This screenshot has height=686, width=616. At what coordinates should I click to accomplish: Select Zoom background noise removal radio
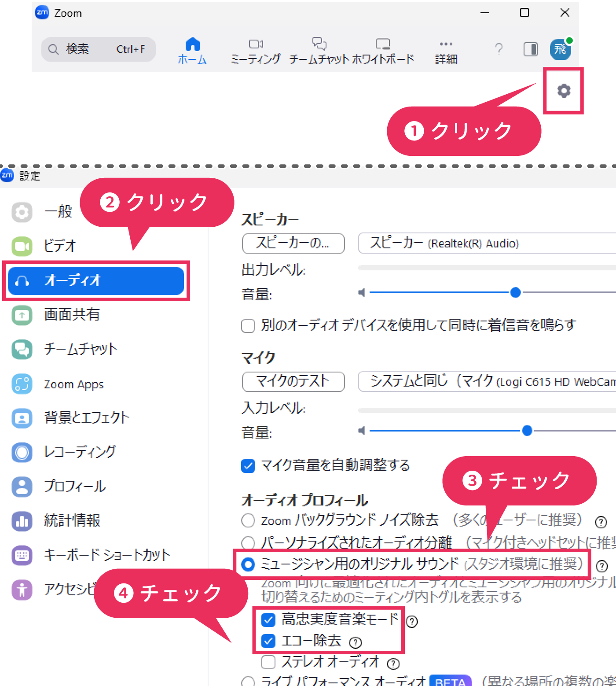(248, 520)
